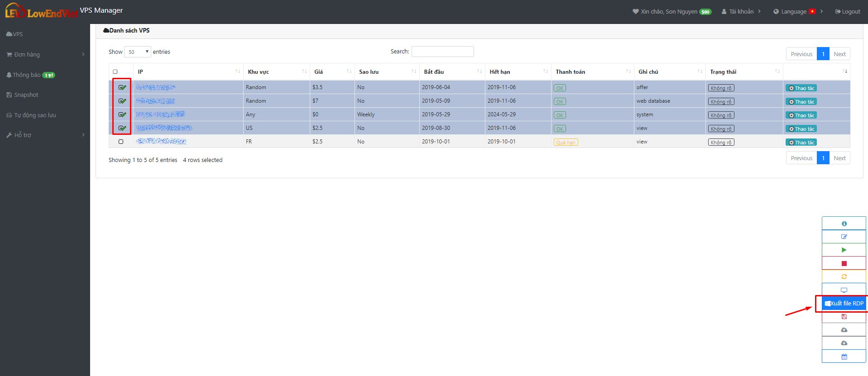868x376 pixels.
Task: Click the Xuất file RDP button
Action: pos(844,303)
